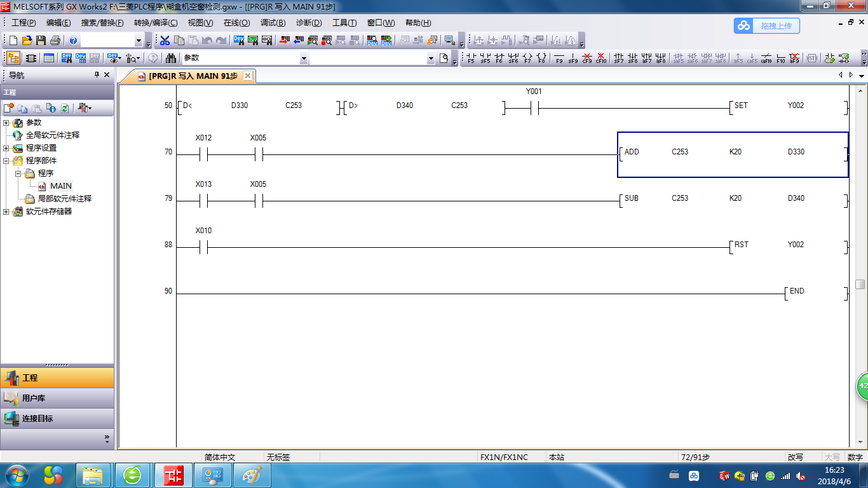Expand the 参数 tree node
Screen dimensions: 868x488
6,123
